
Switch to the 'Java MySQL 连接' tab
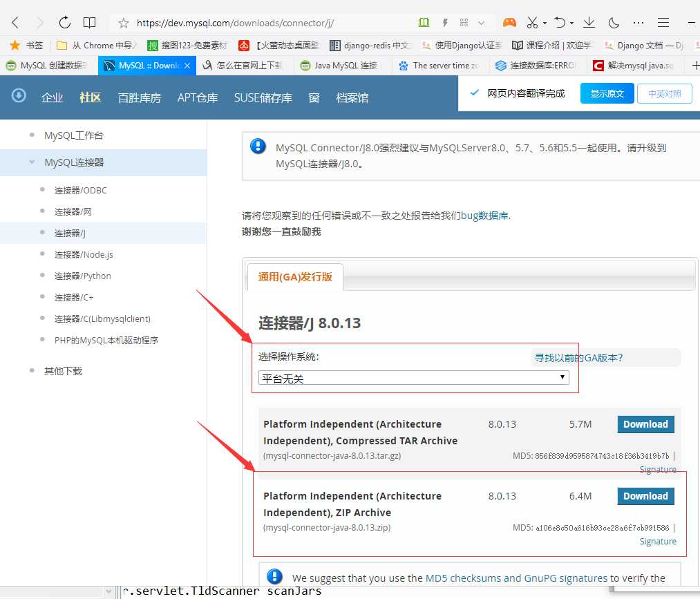(343, 66)
